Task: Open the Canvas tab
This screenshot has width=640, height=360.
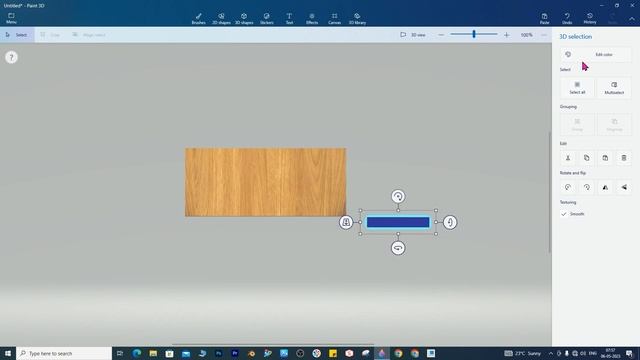Action: click(334, 18)
